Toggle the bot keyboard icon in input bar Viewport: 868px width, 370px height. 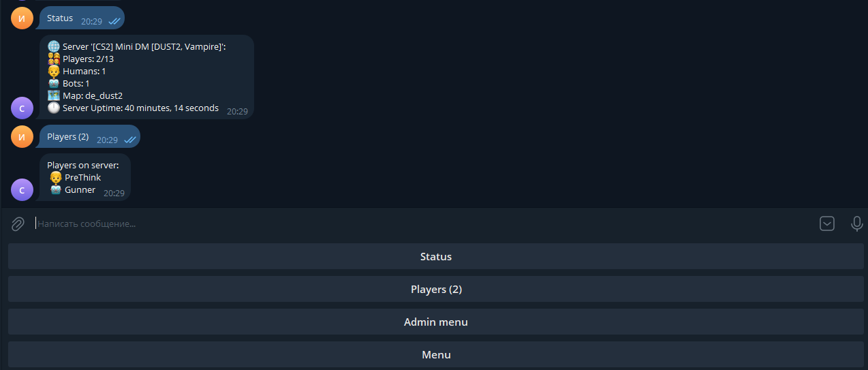click(826, 223)
